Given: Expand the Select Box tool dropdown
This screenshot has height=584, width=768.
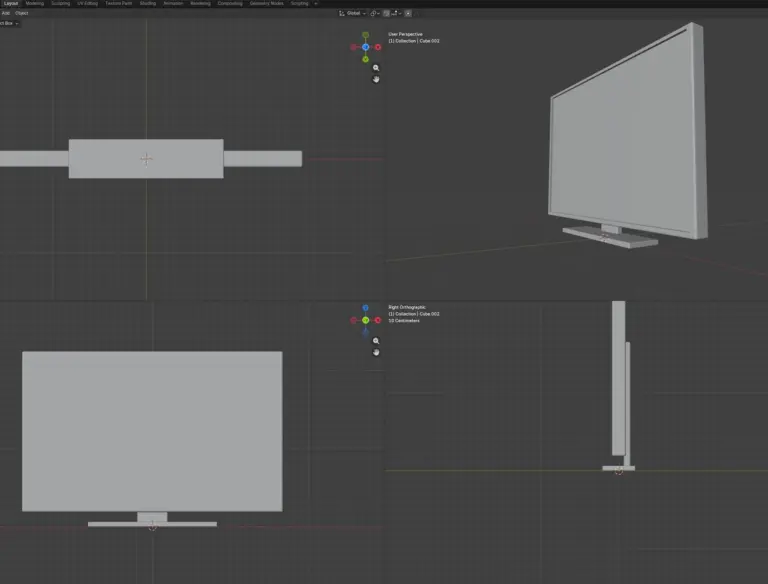Looking at the screenshot, I should [9, 23].
